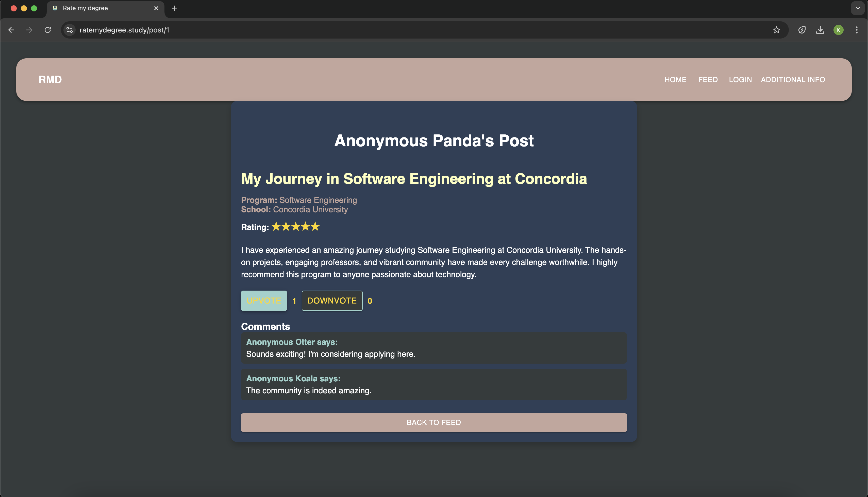Close the Rate my degree tab

pos(156,8)
